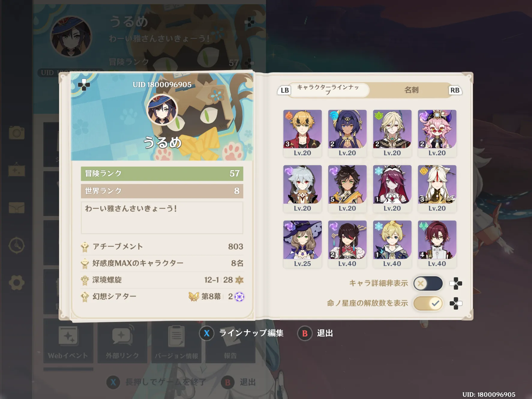
Task: Select the blonde Pyro character portrait
Action: coord(302,133)
